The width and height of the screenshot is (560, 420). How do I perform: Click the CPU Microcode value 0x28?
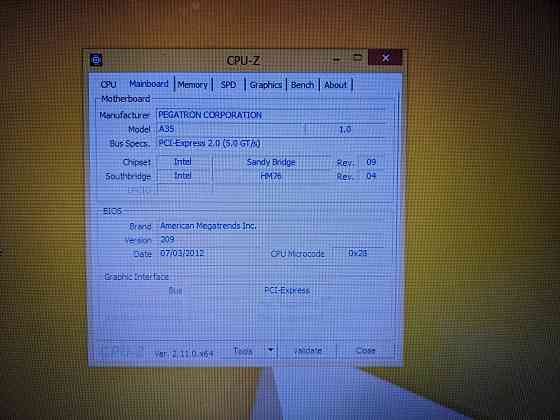tap(358, 253)
